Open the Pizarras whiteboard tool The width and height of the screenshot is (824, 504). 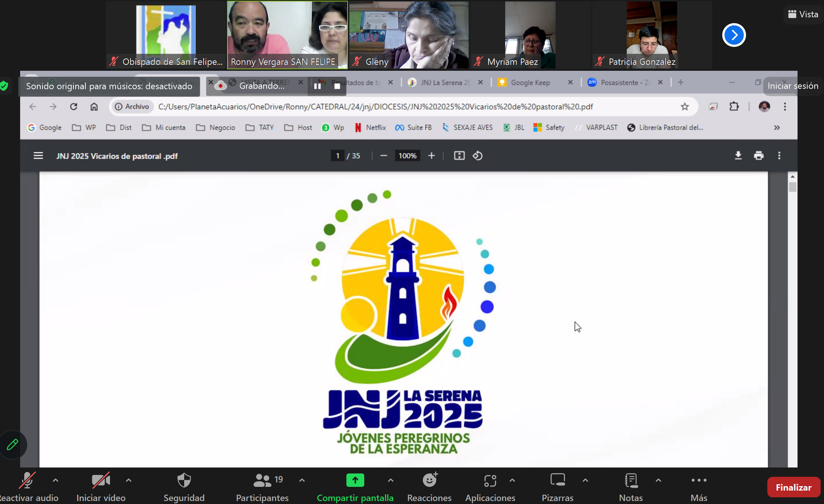click(x=558, y=487)
